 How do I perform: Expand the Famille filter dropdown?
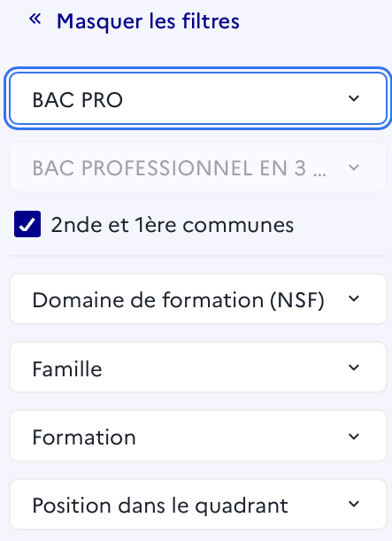pyautogui.click(x=198, y=367)
